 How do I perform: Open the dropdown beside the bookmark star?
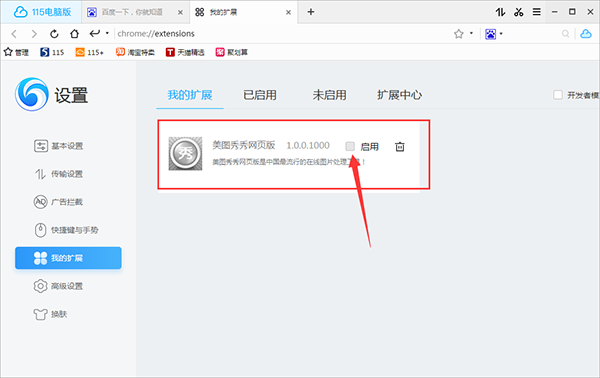471,33
